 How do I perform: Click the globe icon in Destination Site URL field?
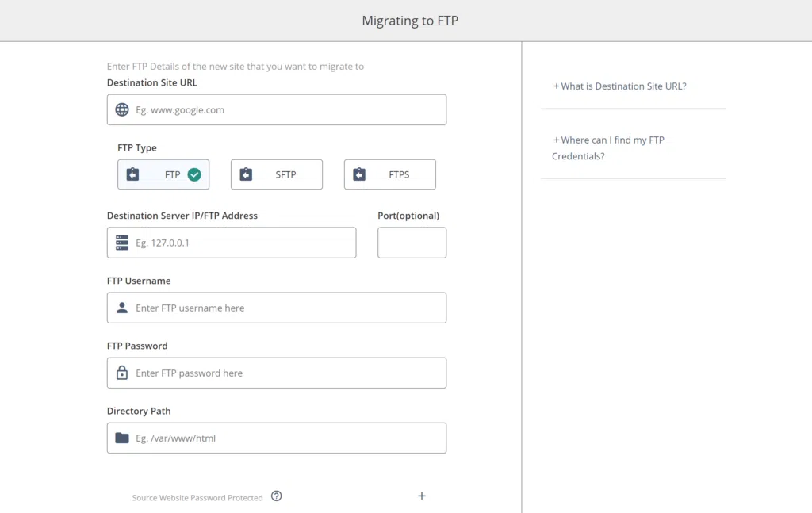pos(121,109)
